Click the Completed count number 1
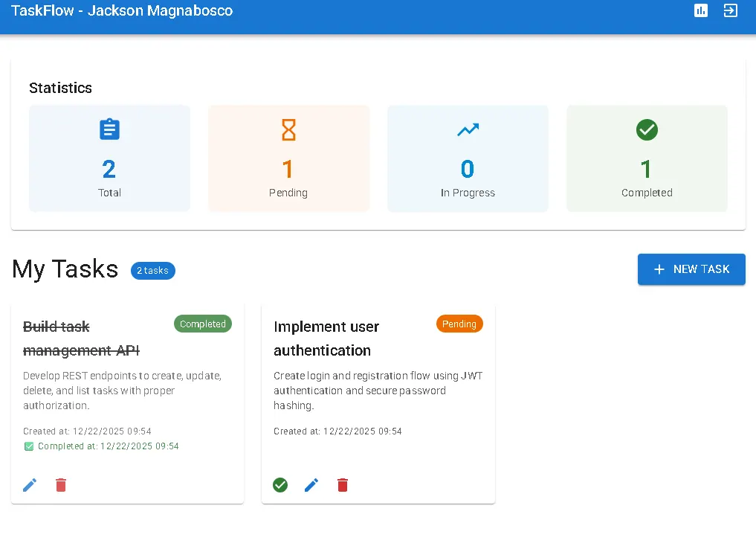This screenshot has width=756, height=549. [646, 170]
